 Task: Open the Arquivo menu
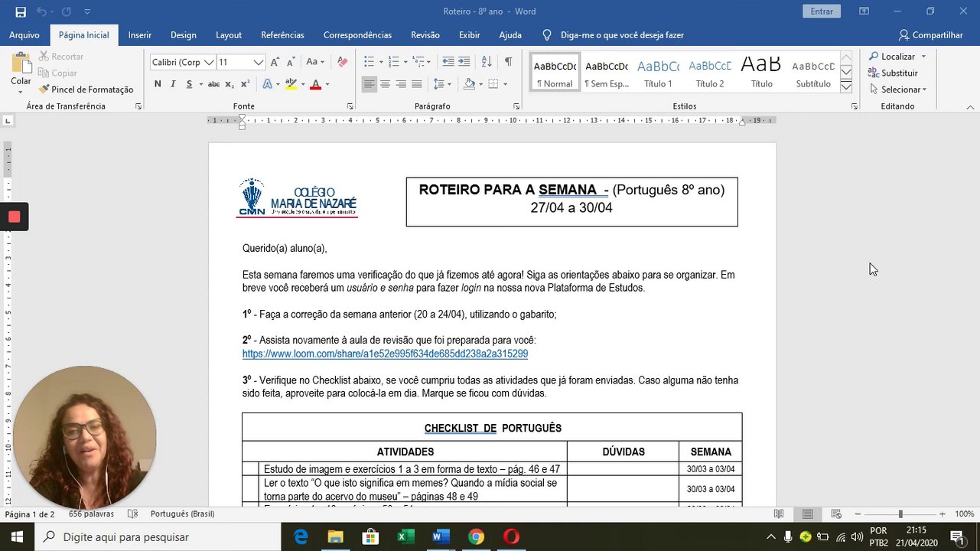tap(24, 35)
